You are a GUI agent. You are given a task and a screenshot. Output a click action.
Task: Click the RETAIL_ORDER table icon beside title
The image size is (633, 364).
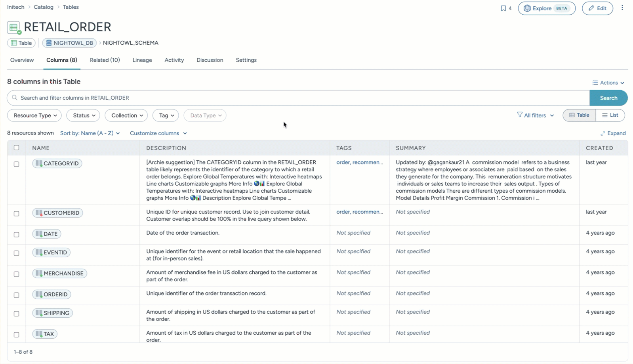pyautogui.click(x=14, y=27)
